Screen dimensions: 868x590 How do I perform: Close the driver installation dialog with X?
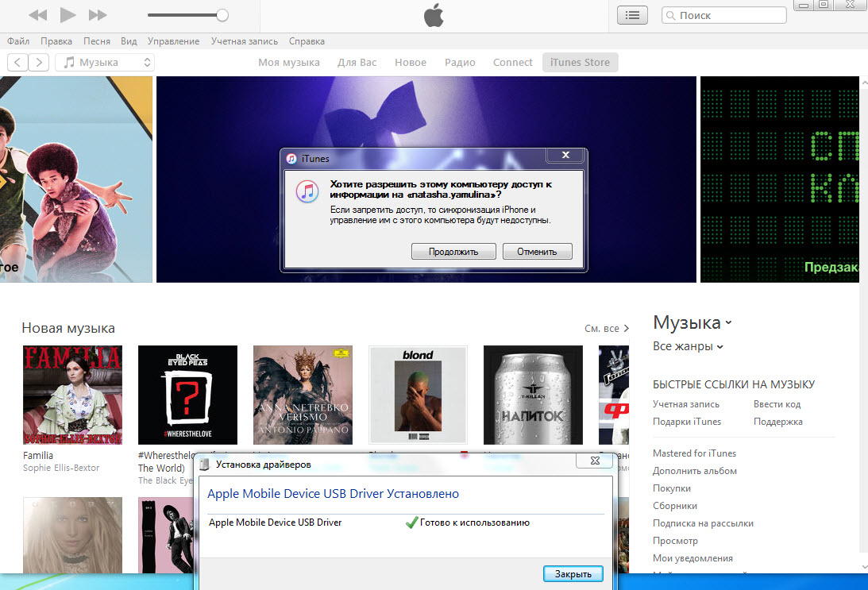point(594,461)
